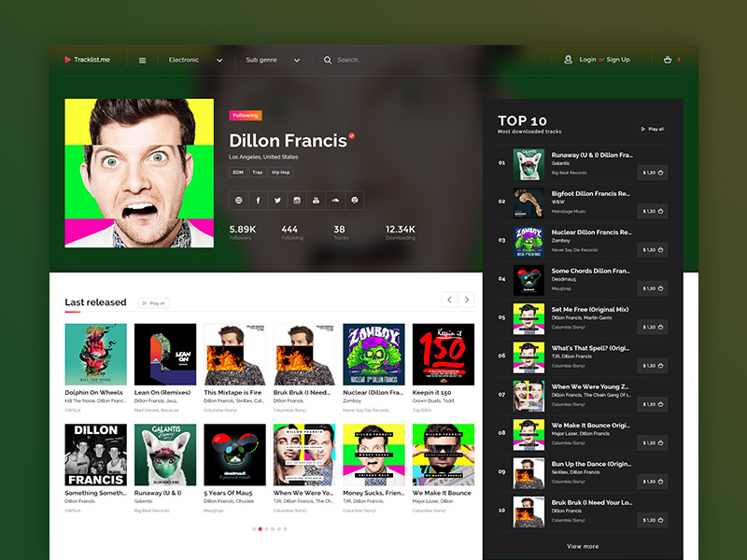
Task: Open Keepin it 150 album cover
Action: coord(444,355)
